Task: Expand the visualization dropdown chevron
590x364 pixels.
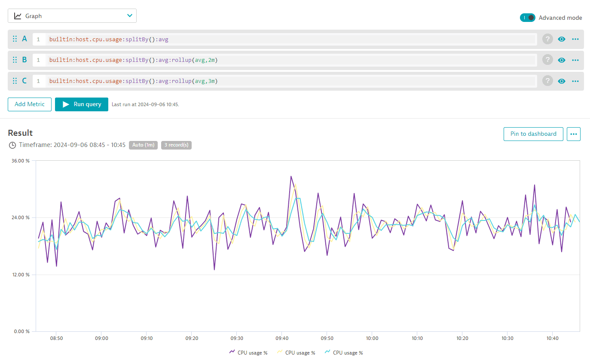Action: pos(129,15)
